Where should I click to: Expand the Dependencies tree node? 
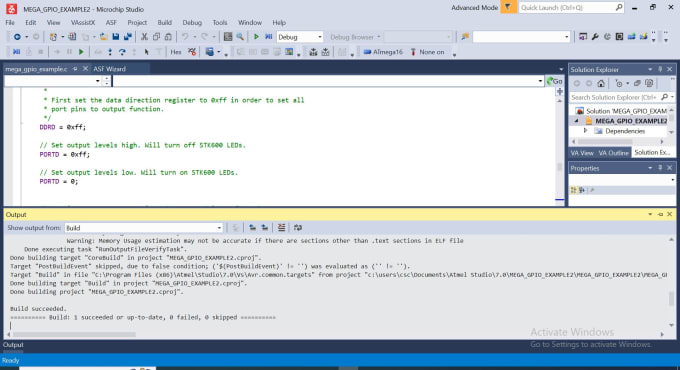(585, 131)
